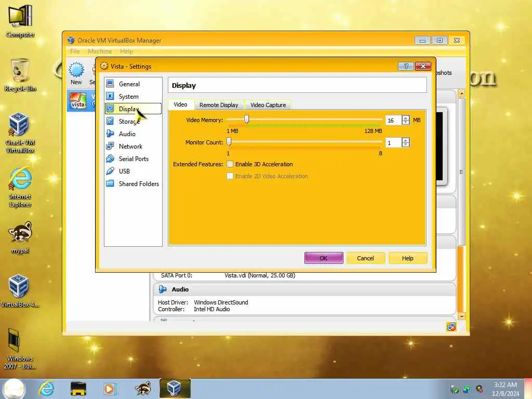This screenshot has height=399, width=532.
Task: Click the Help button in Settings dialog
Action: pos(407,258)
